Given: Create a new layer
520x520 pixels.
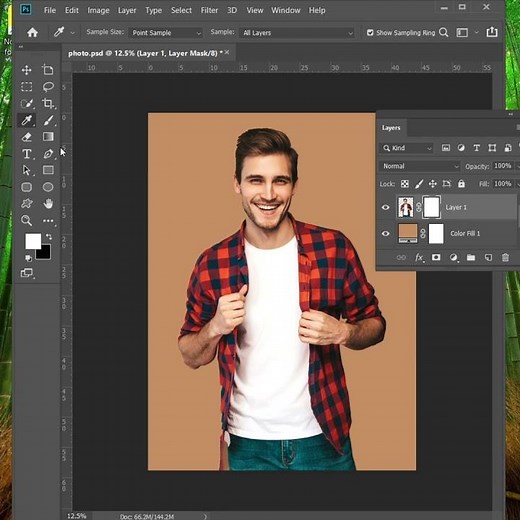Looking at the screenshot, I should pyautogui.click(x=488, y=258).
